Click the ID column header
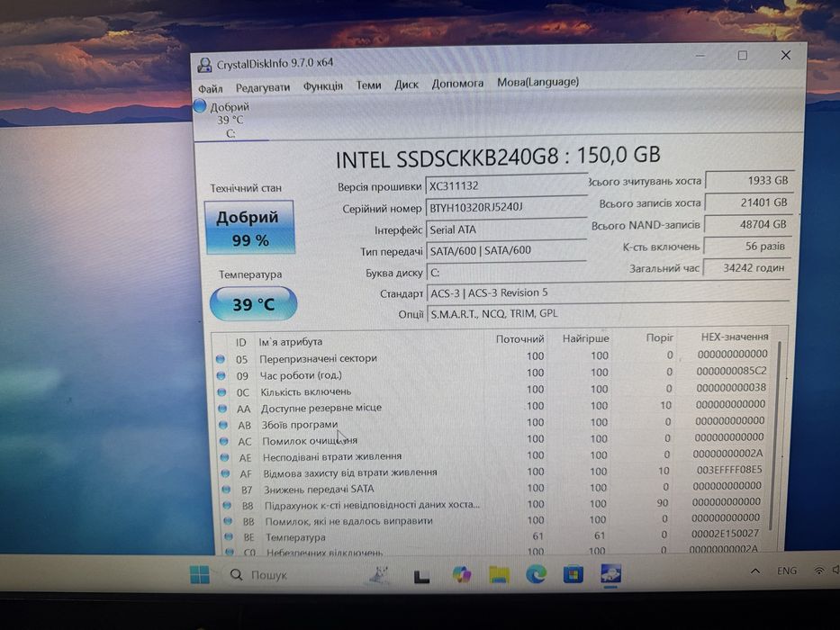 point(241,342)
